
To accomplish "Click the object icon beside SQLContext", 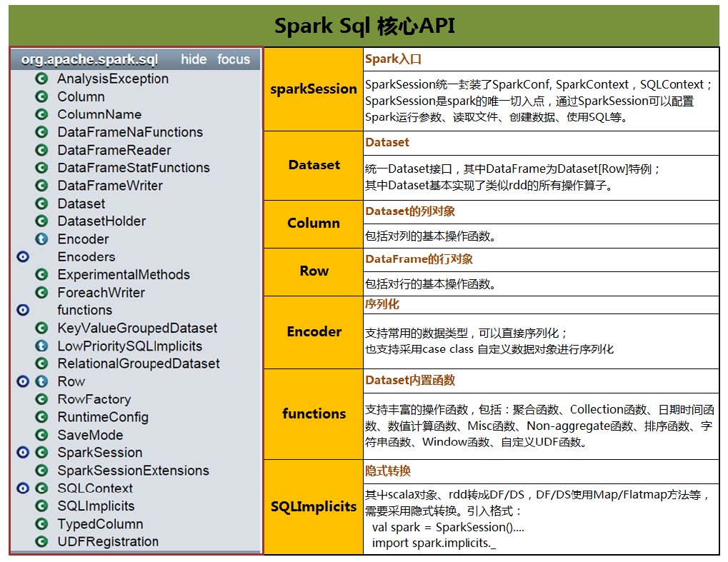I will (x=23, y=488).
